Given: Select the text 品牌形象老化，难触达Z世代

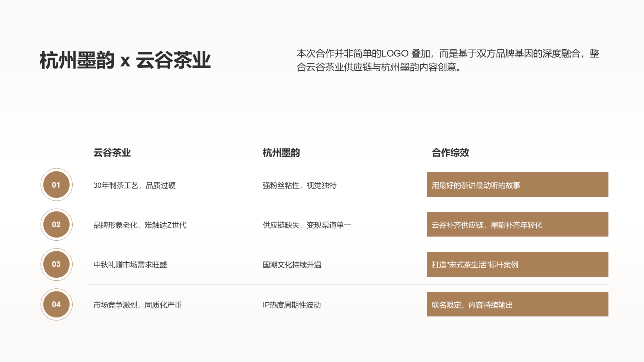Looking at the screenshot, I should pyautogui.click(x=140, y=225).
